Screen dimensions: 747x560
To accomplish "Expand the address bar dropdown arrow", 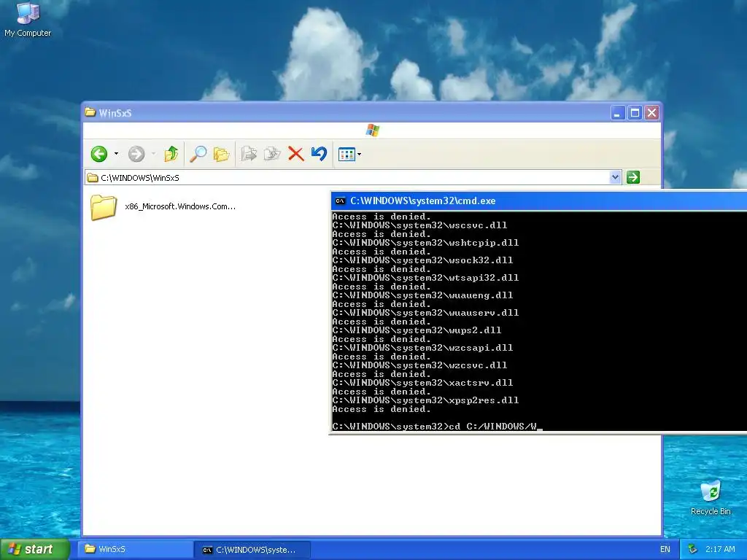I will (x=615, y=177).
